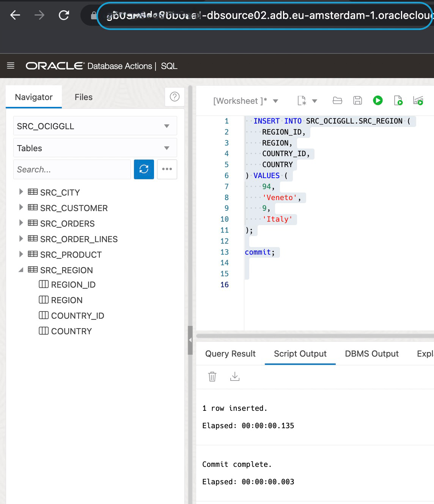Click the COUNTRY column icon
434x504 pixels.
(x=44, y=331)
